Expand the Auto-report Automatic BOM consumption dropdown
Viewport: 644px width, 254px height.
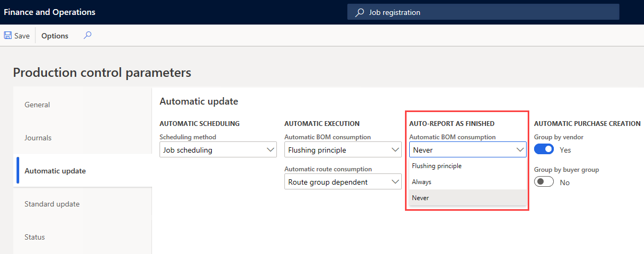(x=468, y=150)
